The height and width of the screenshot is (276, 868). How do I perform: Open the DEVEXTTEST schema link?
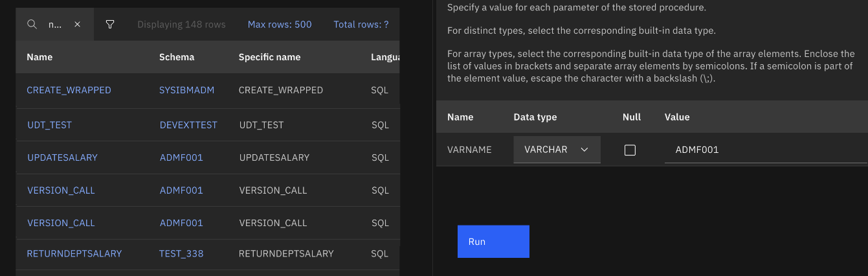point(188,124)
